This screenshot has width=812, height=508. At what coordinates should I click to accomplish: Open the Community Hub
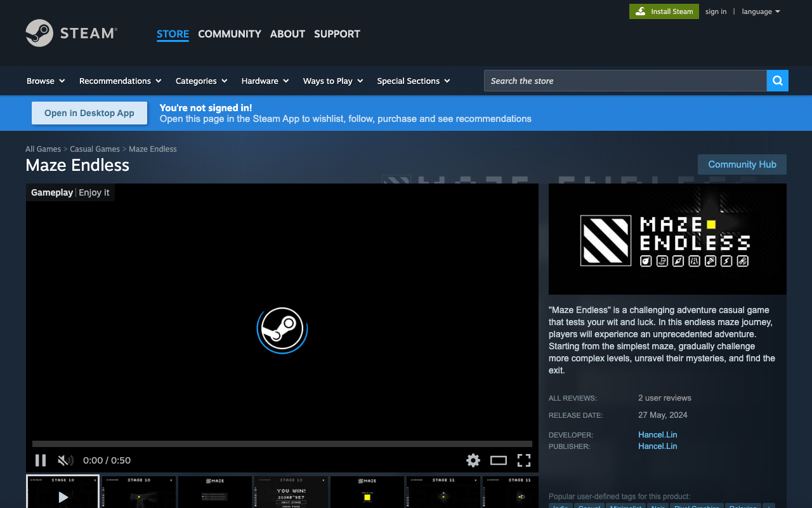pos(742,164)
